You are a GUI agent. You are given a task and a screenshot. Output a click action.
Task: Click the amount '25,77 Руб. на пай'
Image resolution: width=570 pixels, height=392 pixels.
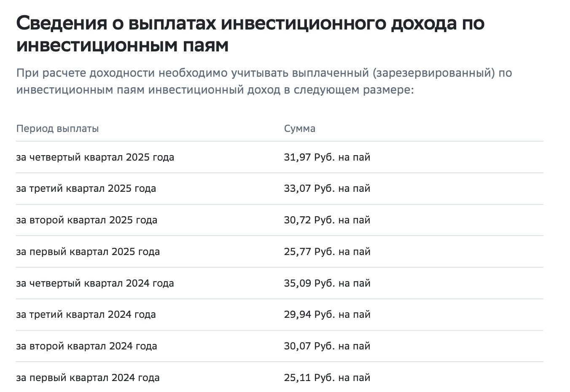pyautogui.click(x=327, y=252)
